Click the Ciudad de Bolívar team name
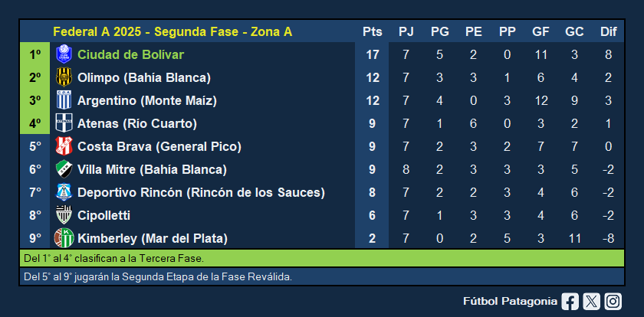Screen dimensions: 644x317 (130, 55)
